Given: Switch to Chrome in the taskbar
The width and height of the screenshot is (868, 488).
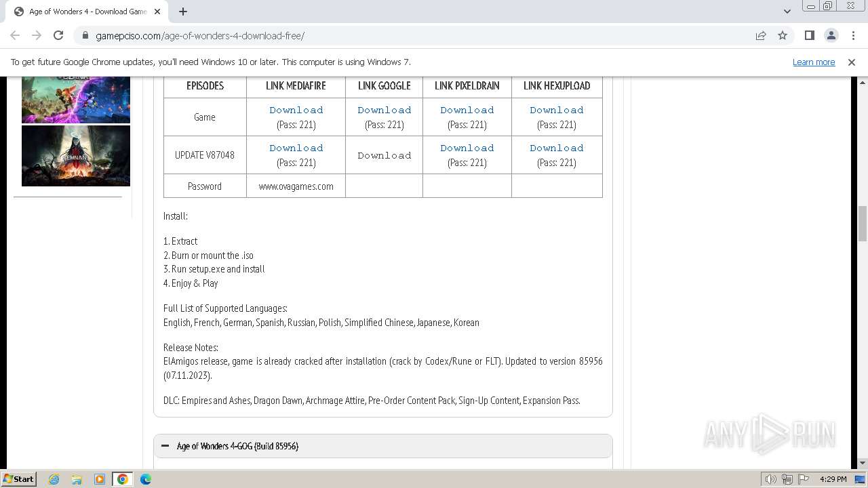Looking at the screenshot, I should [x=123, y=479].
